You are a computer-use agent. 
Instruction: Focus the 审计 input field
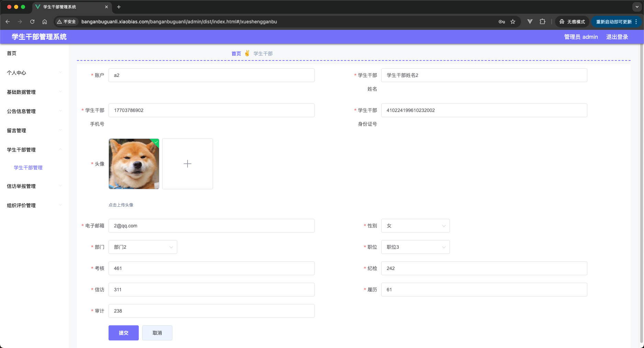(212, 311)
